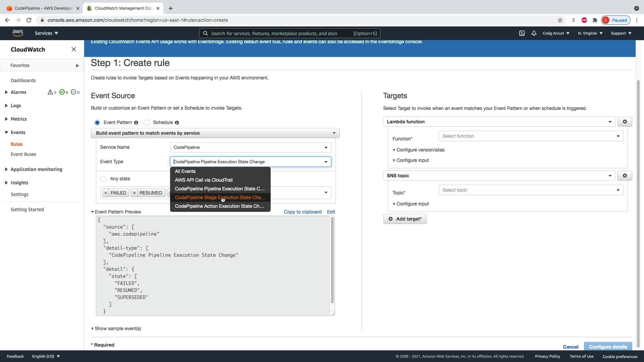Select the Event Pattern radio button
644x362 pixels.
tap(97, 123)
